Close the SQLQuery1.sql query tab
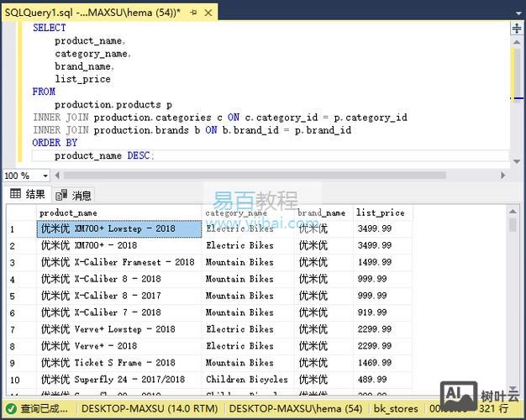The image size is (526, 420). (208, 13)
